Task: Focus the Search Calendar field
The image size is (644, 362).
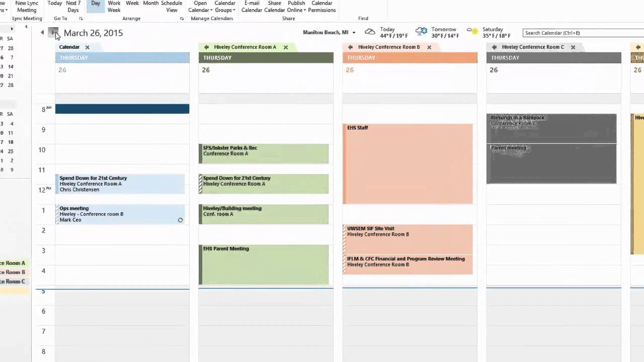Action: pyautogui.click(x=583, y=33)
